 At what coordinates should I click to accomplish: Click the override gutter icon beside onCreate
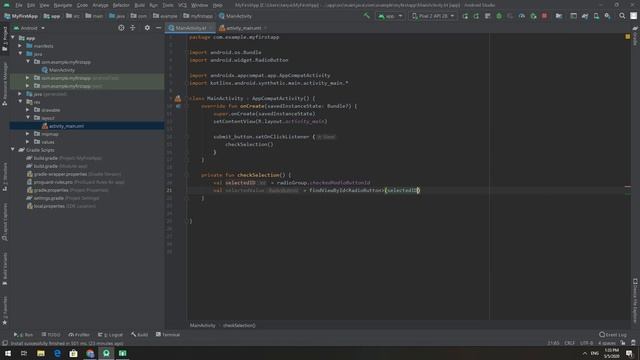pos(178,106)
